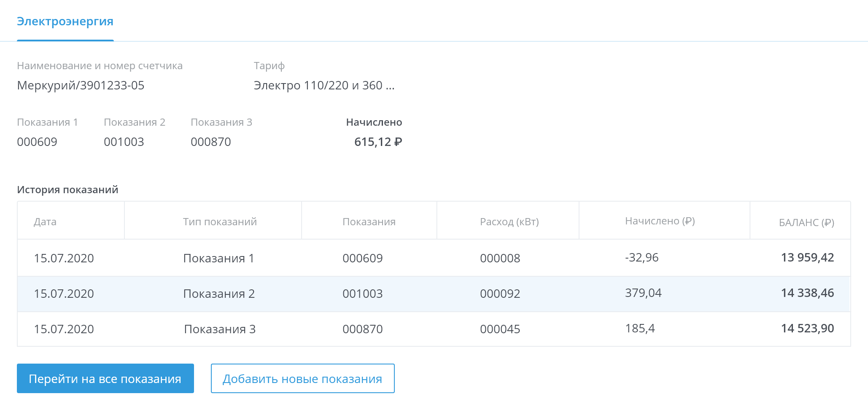
Task: Click the charged amount 615,12 ₽
Action: pos(378,142)
